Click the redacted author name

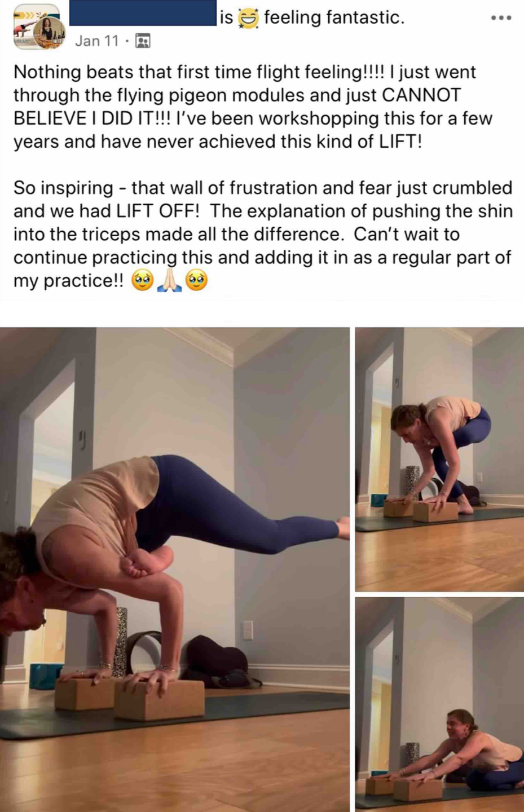(143, 13)
